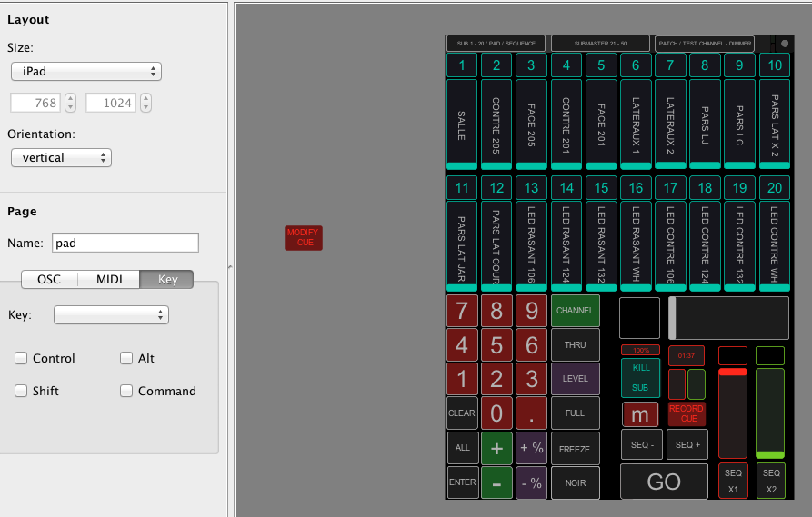
Task: Enable the Control modifier checkbox
Action: [x=21, y=358]
